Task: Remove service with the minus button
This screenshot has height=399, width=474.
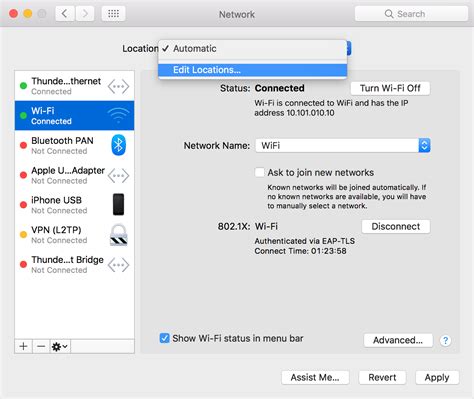Action: click(41, 346)
